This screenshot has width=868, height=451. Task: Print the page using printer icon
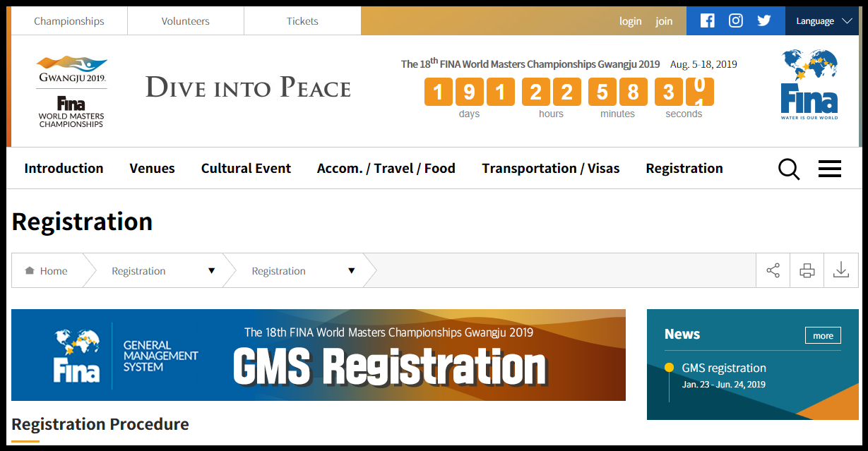807,270
